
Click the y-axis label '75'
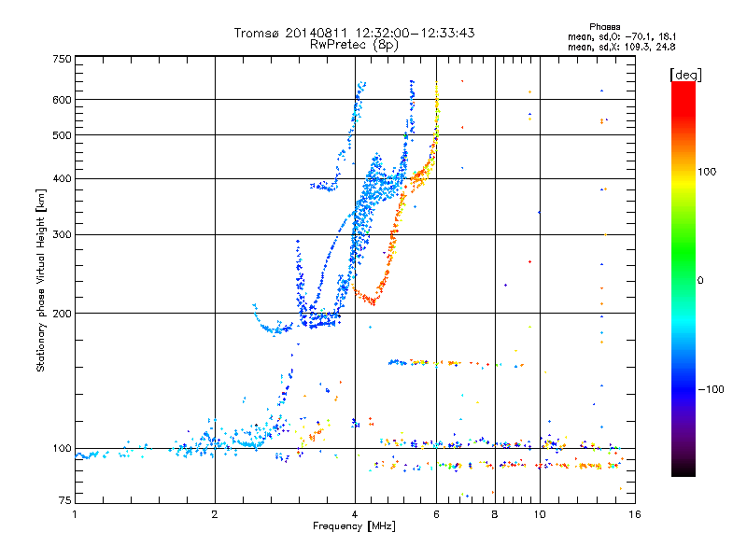65,500
